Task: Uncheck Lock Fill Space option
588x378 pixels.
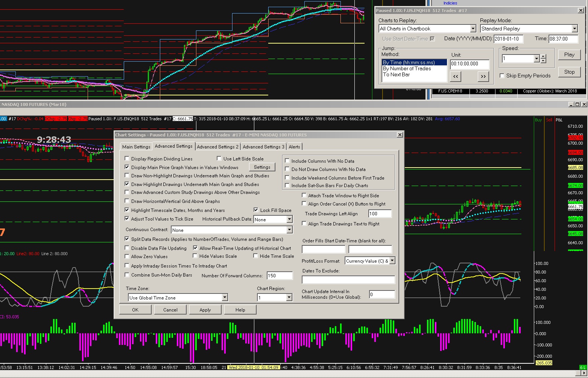Action: coord(256,210)
